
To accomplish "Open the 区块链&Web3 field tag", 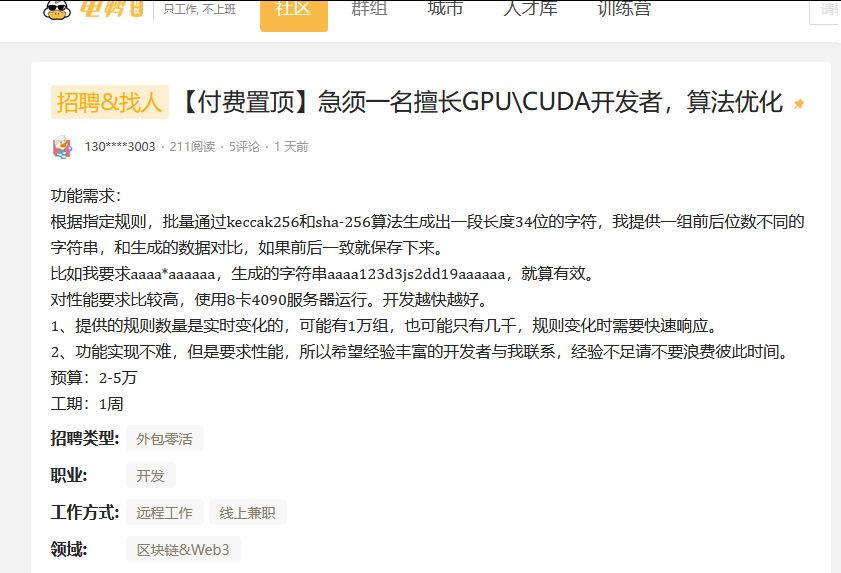I will 183,550.
